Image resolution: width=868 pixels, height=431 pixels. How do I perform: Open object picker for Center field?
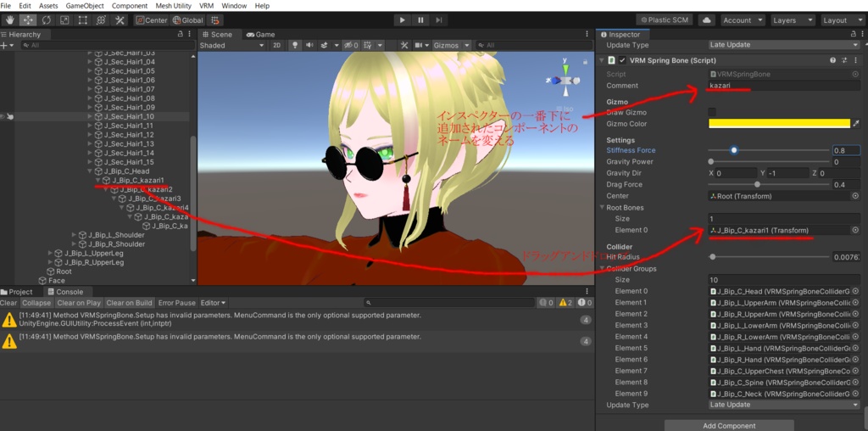coord(855,196)
